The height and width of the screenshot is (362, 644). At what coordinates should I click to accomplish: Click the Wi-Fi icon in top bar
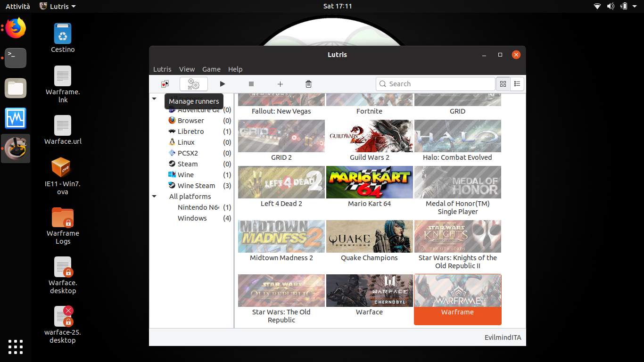(x=597, y=6)
